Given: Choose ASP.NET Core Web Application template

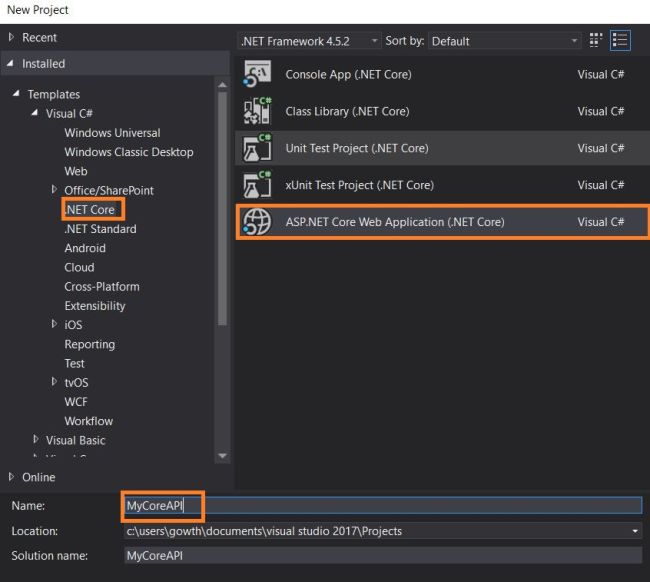Looking at the screenshot, I should click(x=442, y=222).
